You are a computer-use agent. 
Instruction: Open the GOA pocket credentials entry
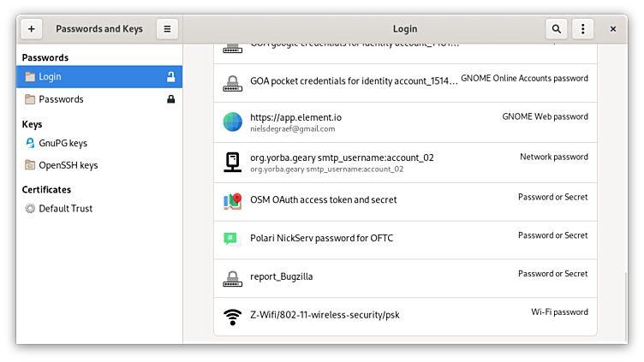click(x=405, y=83)
